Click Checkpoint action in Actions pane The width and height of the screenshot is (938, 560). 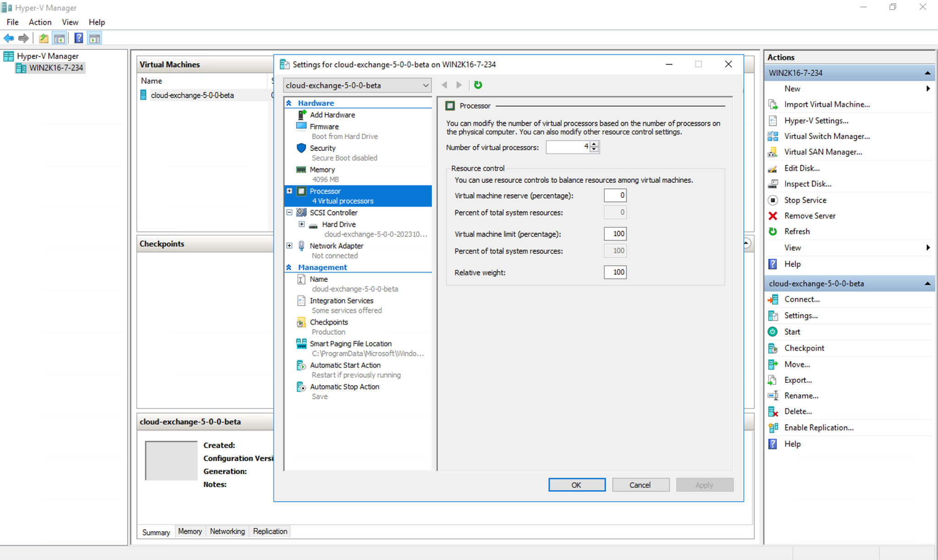pos(804,348)
